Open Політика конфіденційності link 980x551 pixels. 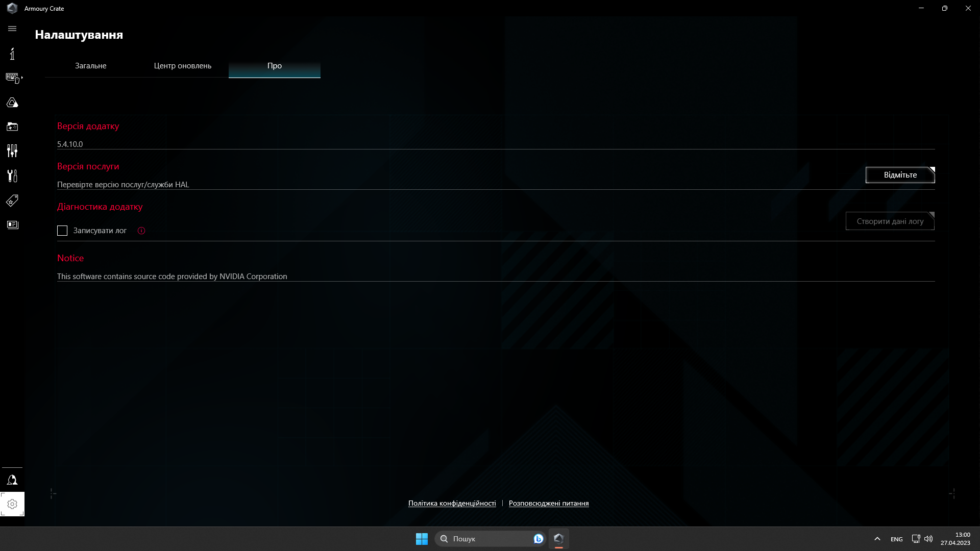452,503
